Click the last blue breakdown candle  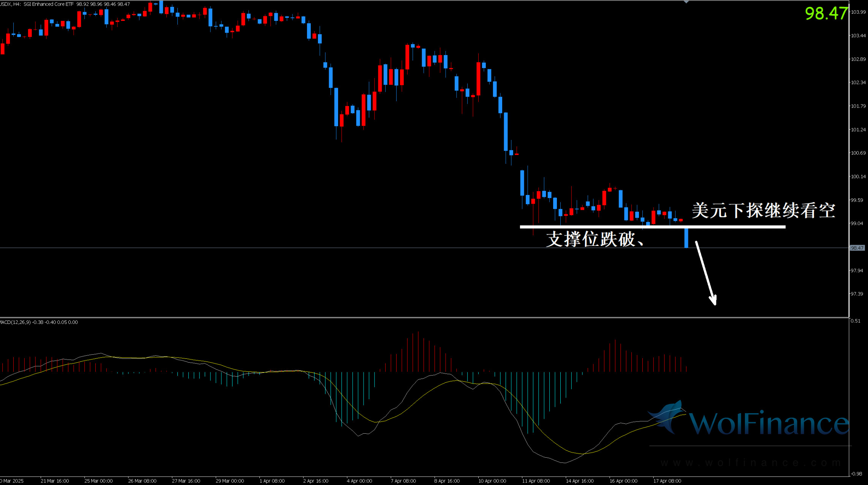[686, 238]
